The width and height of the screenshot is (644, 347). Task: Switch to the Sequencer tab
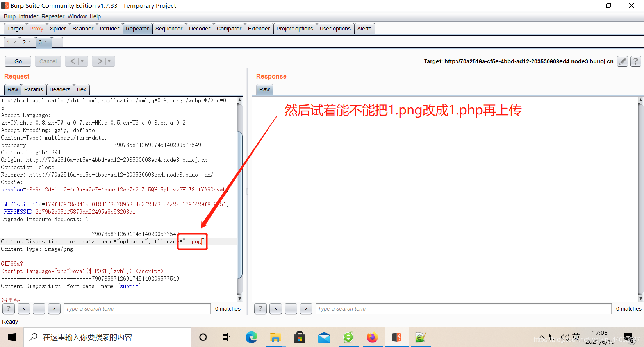click(x=169, y=29)
